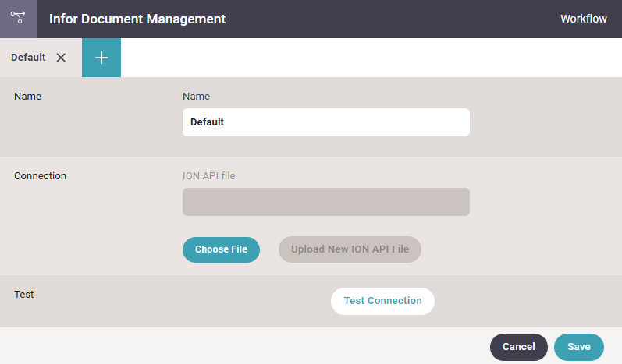
Task: Click the Choose File button
Action: click(x=221, y=249)
